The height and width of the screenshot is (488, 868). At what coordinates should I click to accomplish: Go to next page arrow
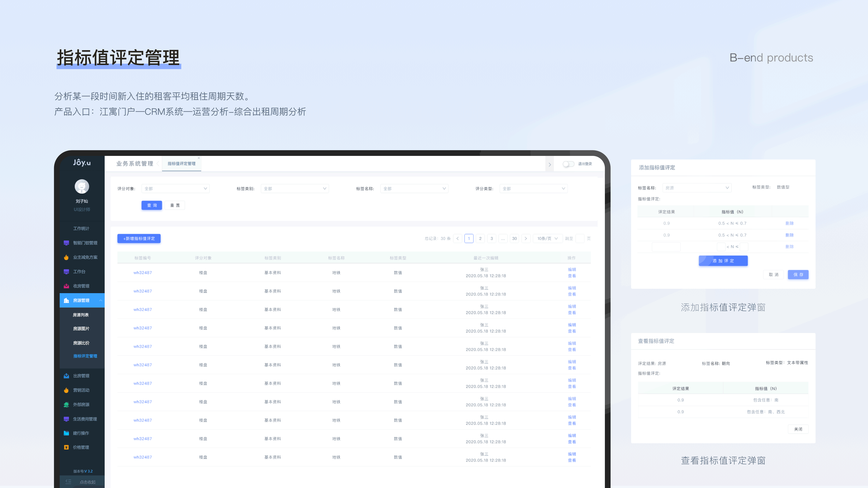[526, 238]
